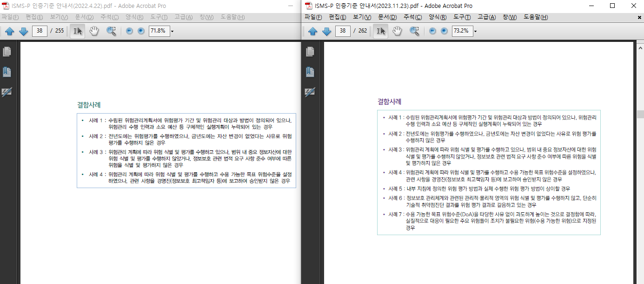The width and height of the screenshot is (644, 284).
Task: Open the Bookmarks panel in the 2023 window sidebar
Action: [x=310, y=71]
